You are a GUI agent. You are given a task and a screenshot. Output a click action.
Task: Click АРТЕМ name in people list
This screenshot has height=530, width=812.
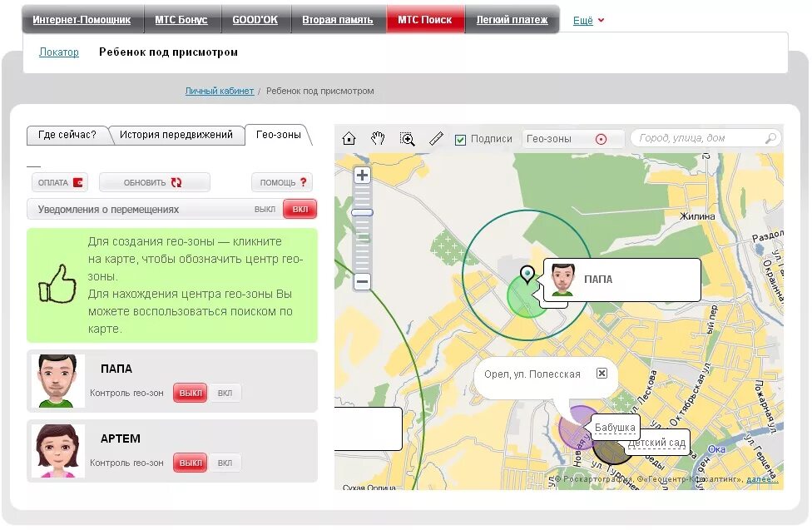tap(120, 438)
